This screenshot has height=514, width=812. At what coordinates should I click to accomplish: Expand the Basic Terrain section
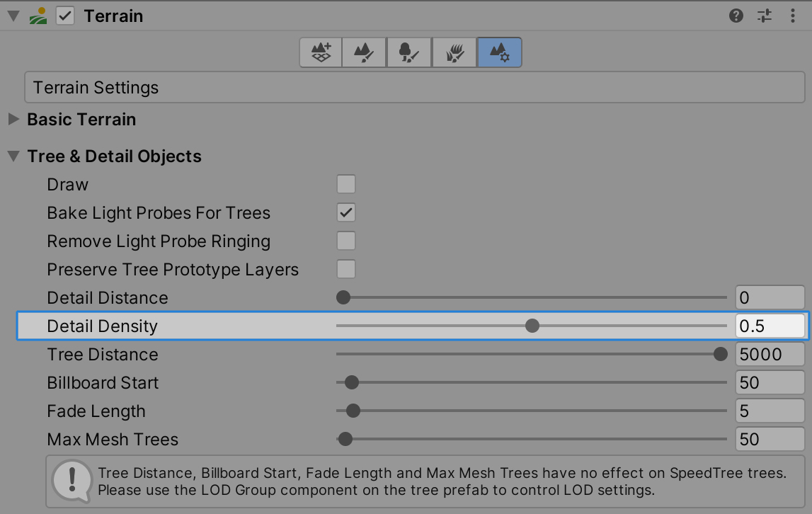pyautogui.click(x=13, y=119)
